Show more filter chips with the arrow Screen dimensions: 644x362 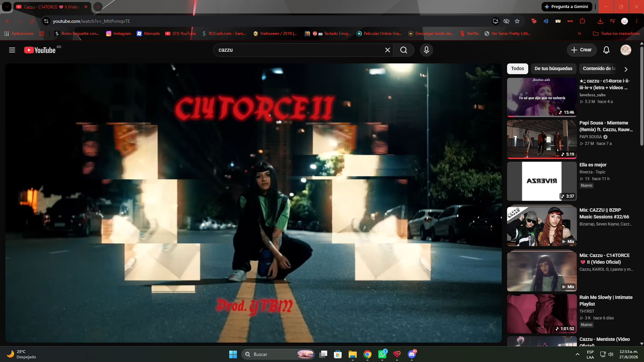[626, 69]
